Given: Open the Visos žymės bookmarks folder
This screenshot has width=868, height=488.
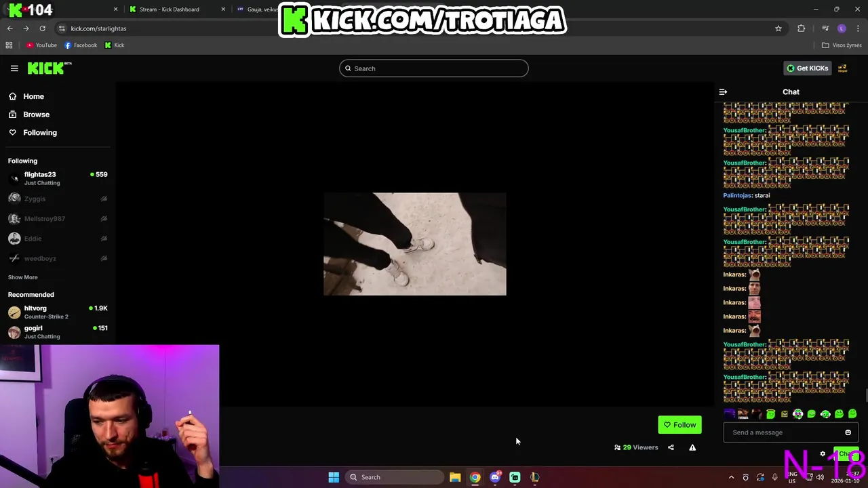Looking at the screenshot, I should (842, 45).
